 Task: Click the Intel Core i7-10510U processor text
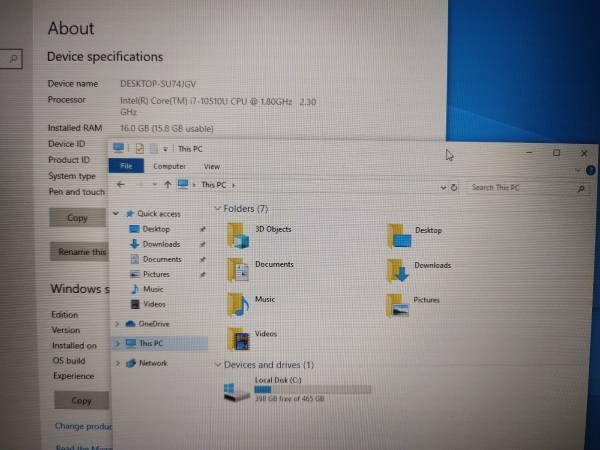pyautogui.click(x=218, y=106)
